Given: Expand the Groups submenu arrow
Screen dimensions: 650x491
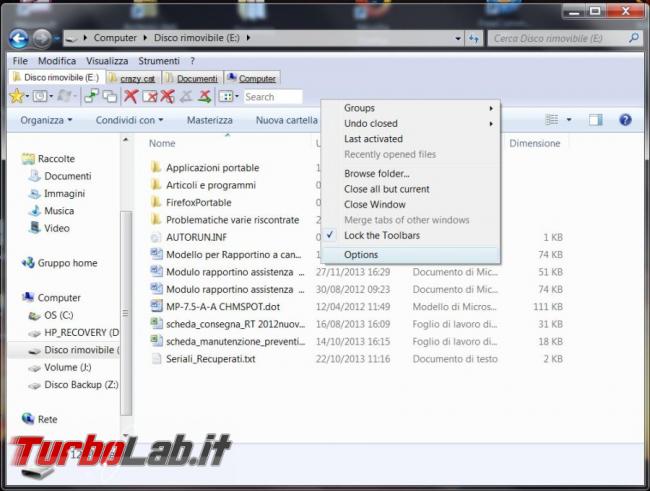Looking at the screenshot, I should [491, 108].
